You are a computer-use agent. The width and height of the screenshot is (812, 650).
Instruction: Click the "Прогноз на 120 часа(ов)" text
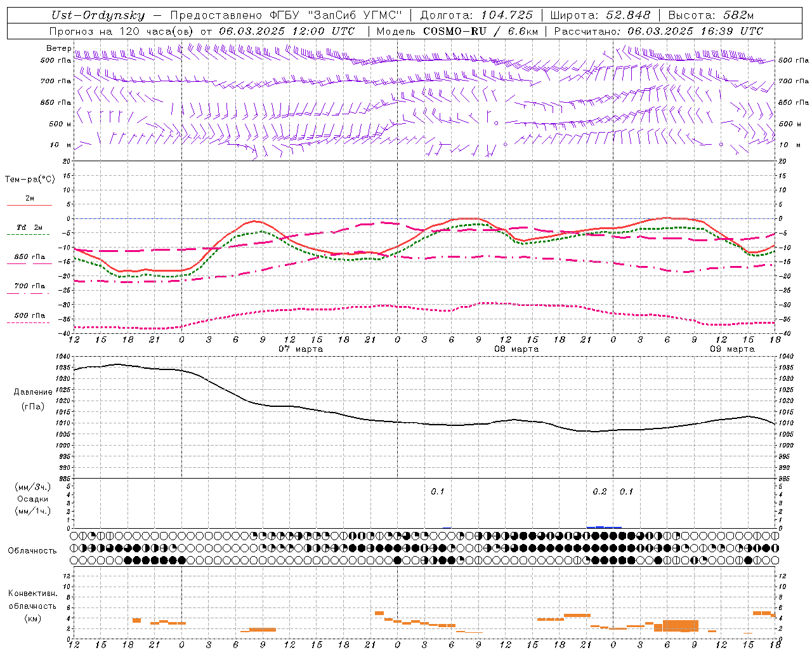tap(123, 31)
